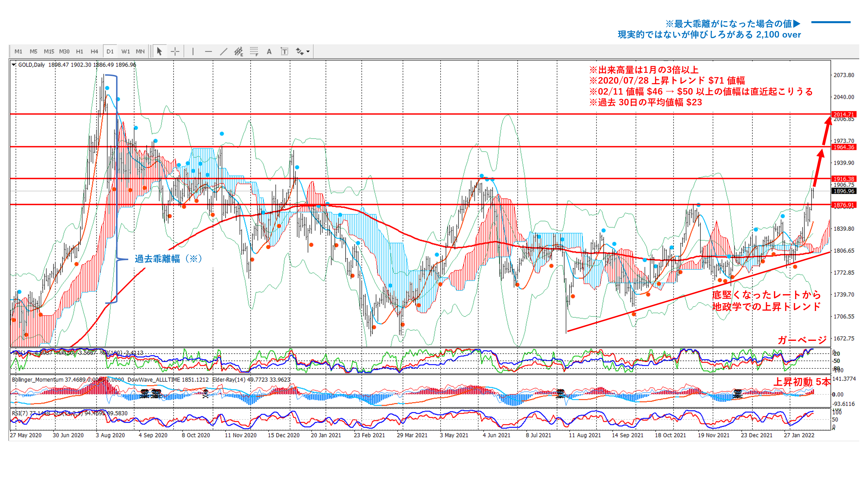Select the text 'A' tool
The image size is (868, 486).
[x=269, y=51]
